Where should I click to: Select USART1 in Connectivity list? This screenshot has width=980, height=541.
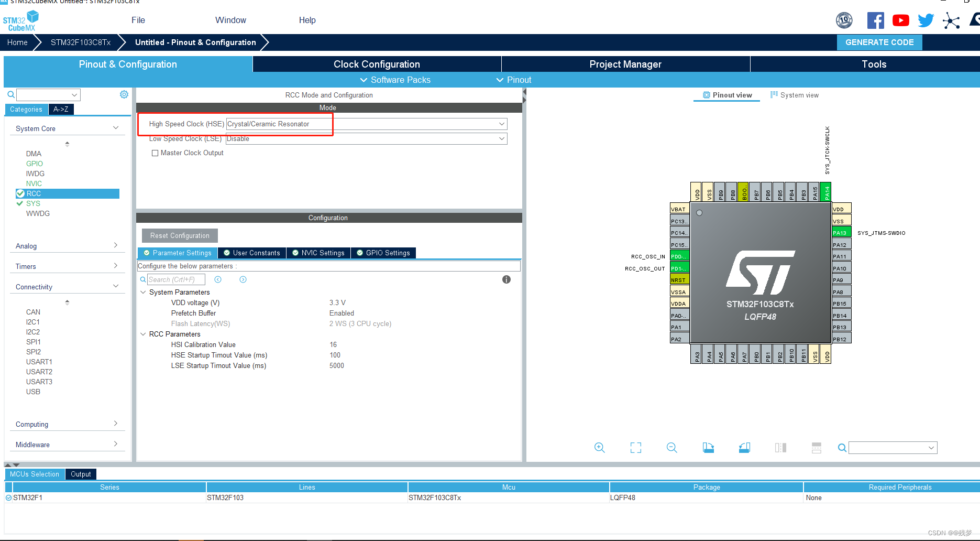point(39,362)
